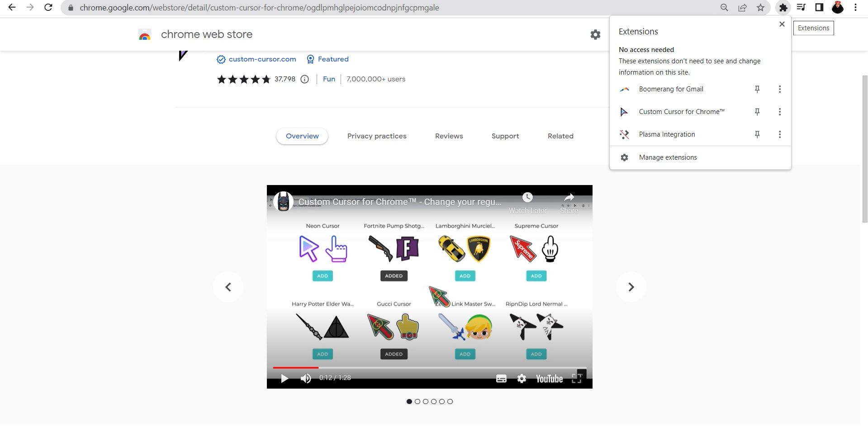Click the site lock icon
Viewport: 868px width, 442px height.
(70, 8)
